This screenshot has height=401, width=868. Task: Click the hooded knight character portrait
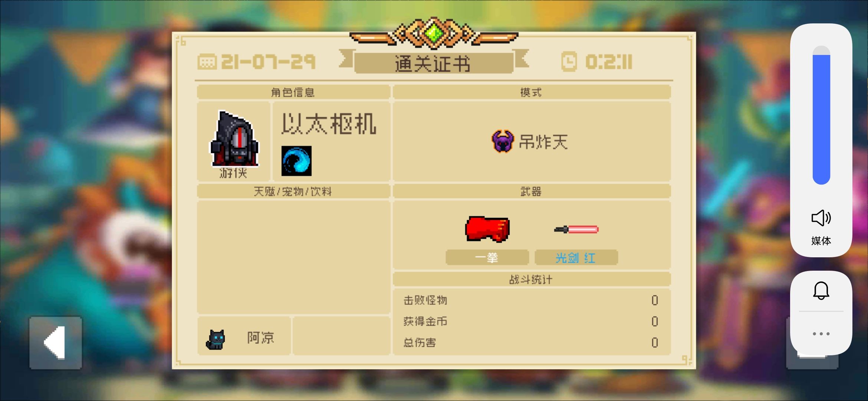click(x=234, y=139)
